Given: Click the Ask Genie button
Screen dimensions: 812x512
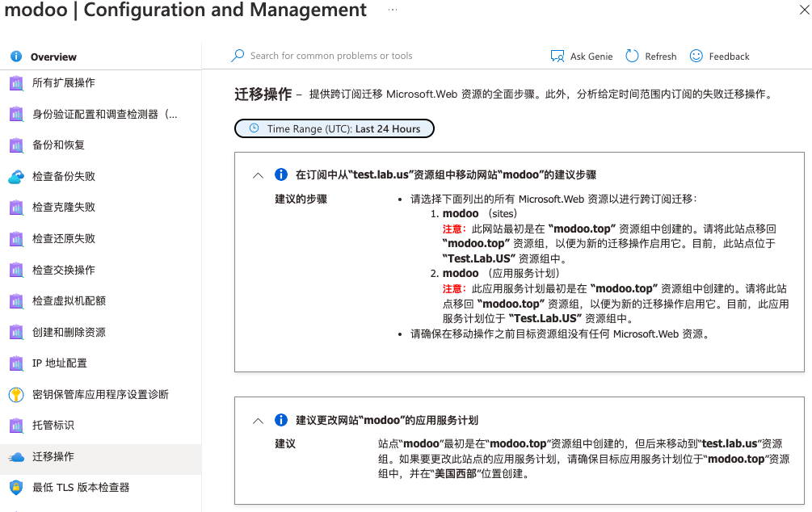Looking at the screenshot, I should point(582,56).
